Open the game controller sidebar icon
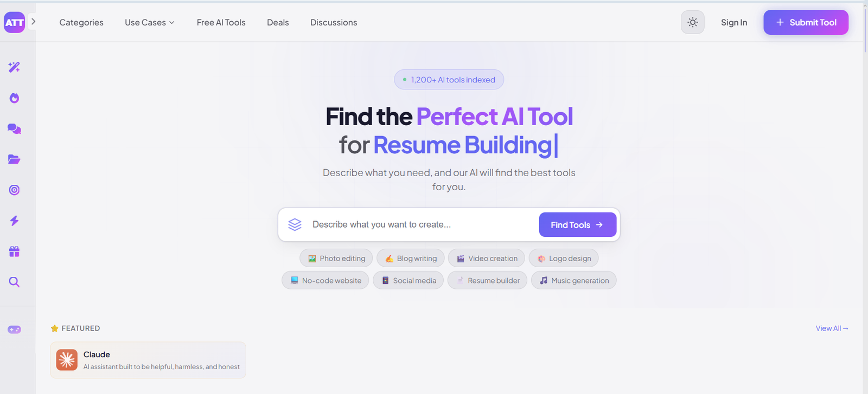868x394 pixels. (14, 330)
